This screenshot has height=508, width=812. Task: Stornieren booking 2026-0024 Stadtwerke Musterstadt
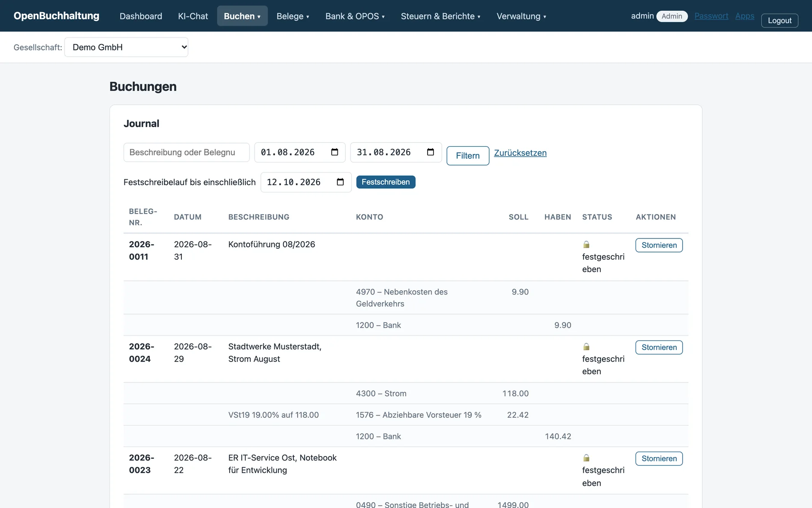[659, 347]
